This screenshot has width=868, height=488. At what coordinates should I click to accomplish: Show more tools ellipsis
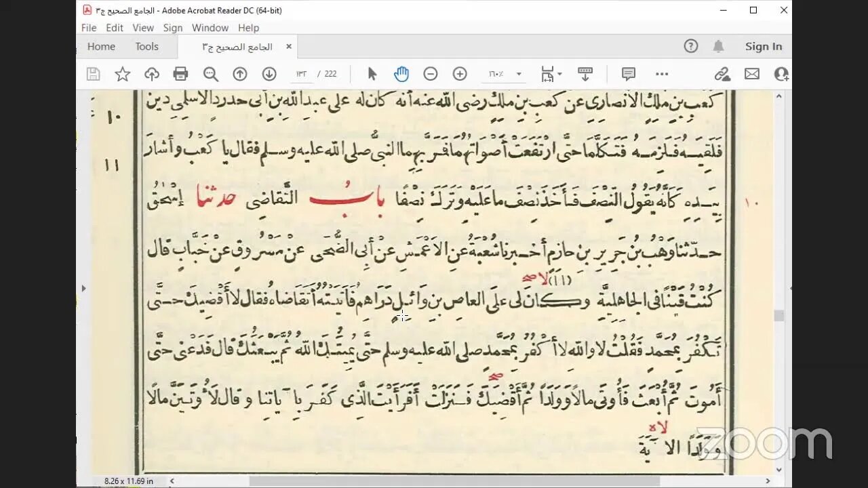coord(662,74)
